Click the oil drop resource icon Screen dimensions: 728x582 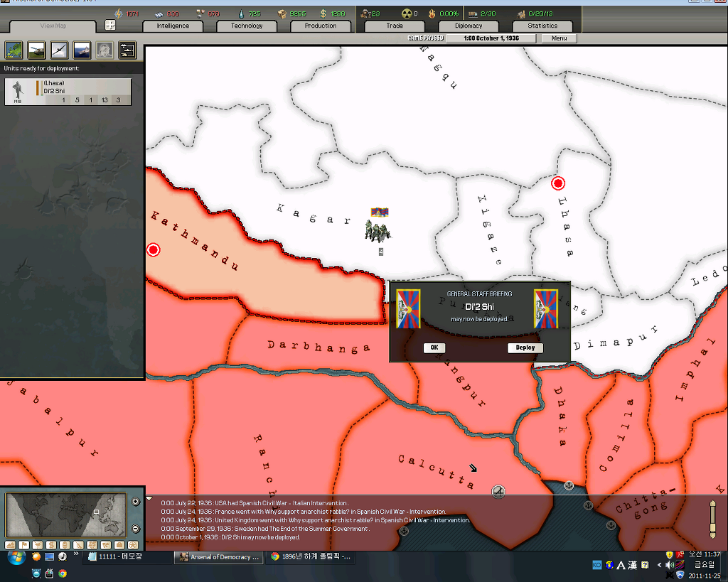(x=241, y=14)
